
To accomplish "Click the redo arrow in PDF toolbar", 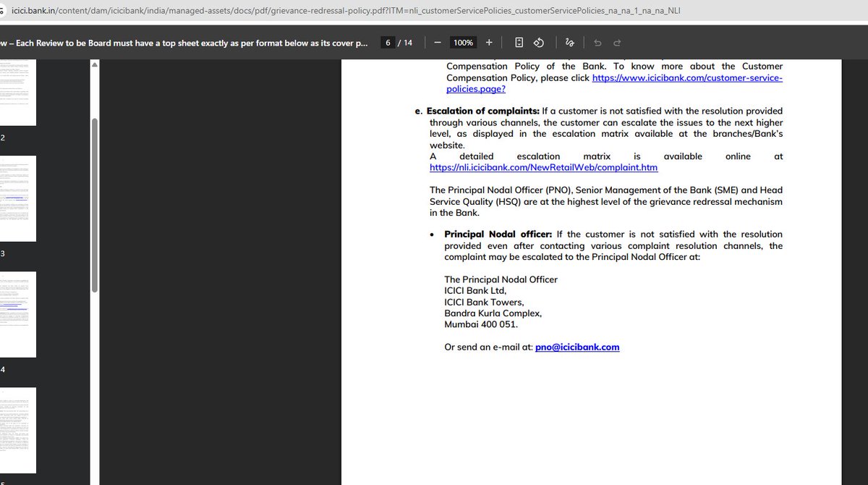I will (x=617, y=43).
